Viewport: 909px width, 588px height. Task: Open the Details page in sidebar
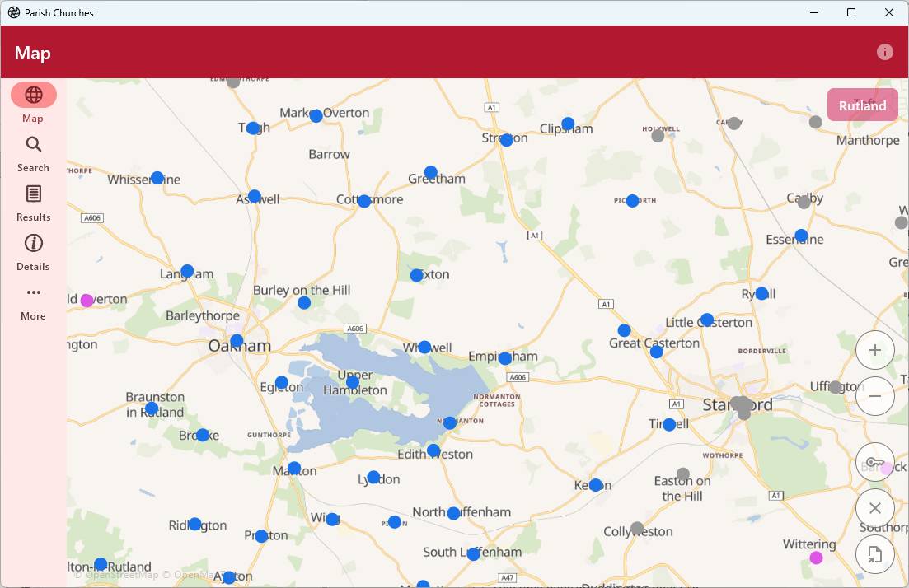(x=33, y=253)
